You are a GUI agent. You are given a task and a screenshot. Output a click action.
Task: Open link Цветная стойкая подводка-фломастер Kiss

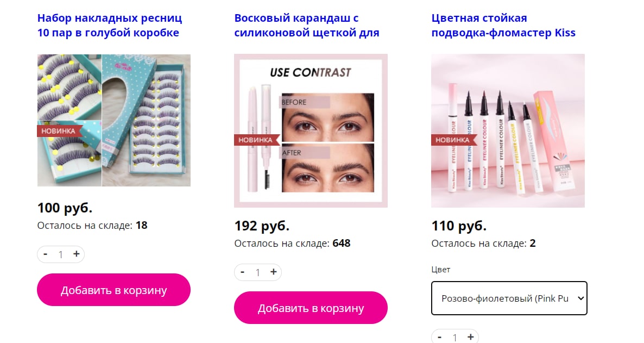tap(503, 26)
